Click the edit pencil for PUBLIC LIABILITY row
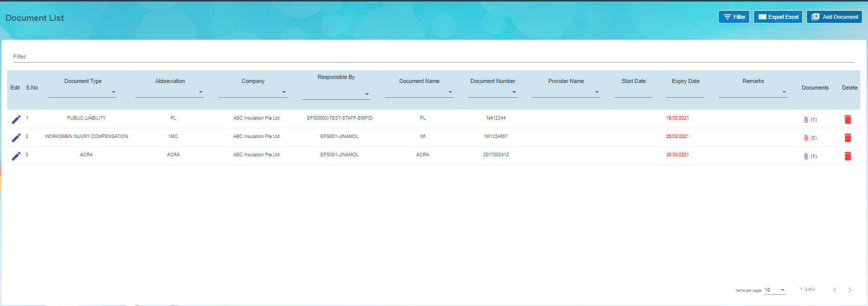The image size is (868, 306). [x=16, y=119]
